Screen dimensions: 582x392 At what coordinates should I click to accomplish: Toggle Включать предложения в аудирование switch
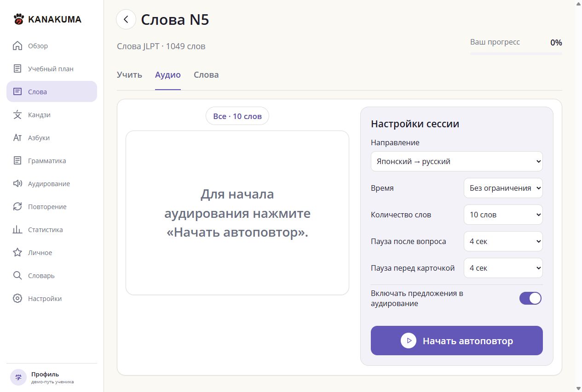coord(530,298)
